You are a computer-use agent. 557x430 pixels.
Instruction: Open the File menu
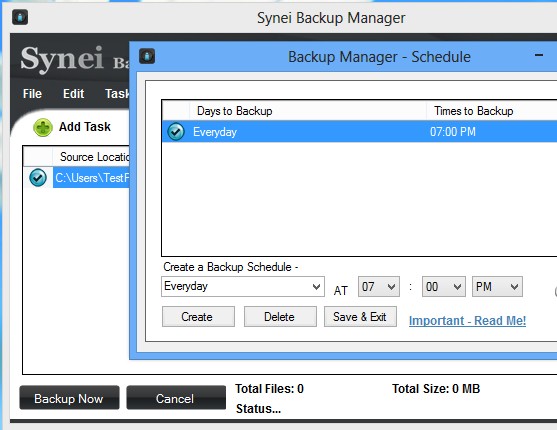[32, 94]
